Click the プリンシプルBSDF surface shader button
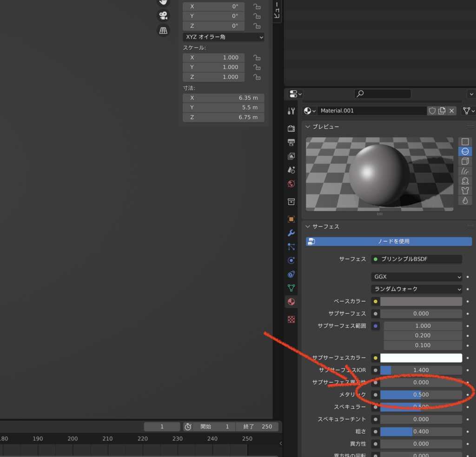Image resolution: width=476 pixels, height=457 pixels. [x=416, y=259]
